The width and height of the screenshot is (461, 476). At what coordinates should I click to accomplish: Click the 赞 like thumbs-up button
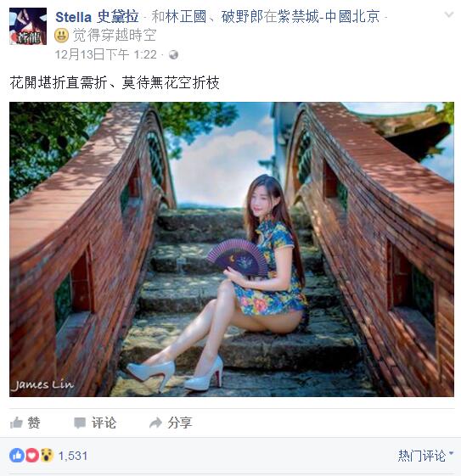[x=25, y=423]
